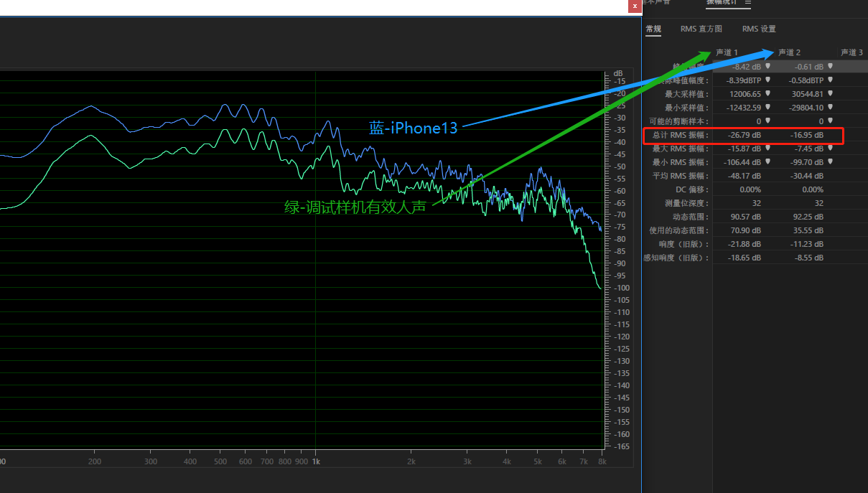Open the RMS 设置 tab
This screenshot has width=868, height=493.
(759, 29)
